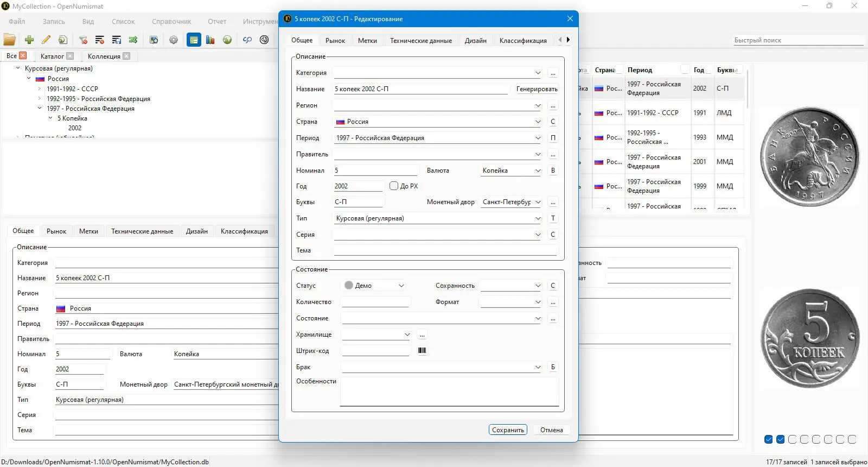868x467 pixels.
Task: Uncheck the second image checkbox below the coin photos
Action: [781, 439]
